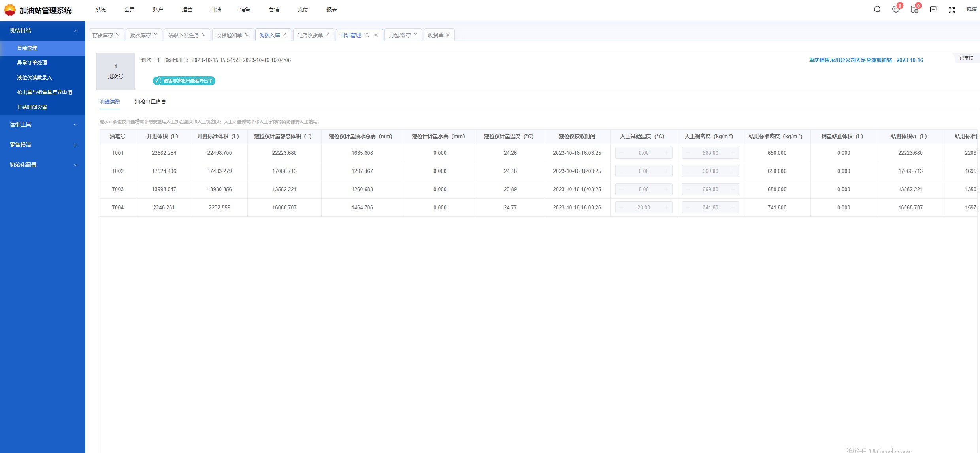This screenshot has height=453, width=980.
Task: Click the feedback comment icon
Action: coord(933,9)
